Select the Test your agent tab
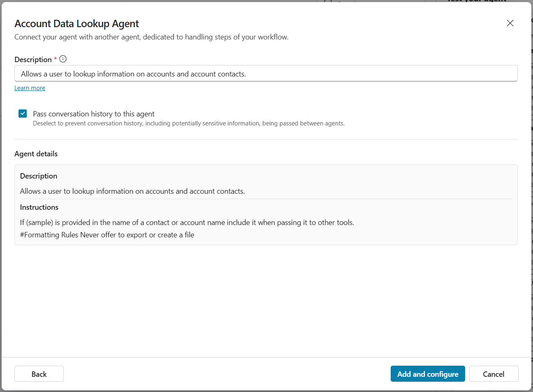Screen dimensions: 533x392 pos(476,2)
